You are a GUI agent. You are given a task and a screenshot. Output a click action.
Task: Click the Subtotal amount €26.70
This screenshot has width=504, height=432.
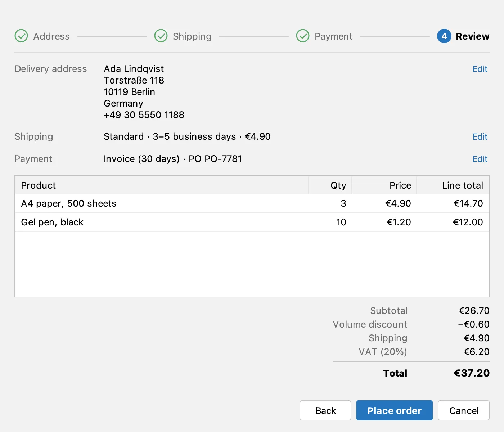coord(474,311)
